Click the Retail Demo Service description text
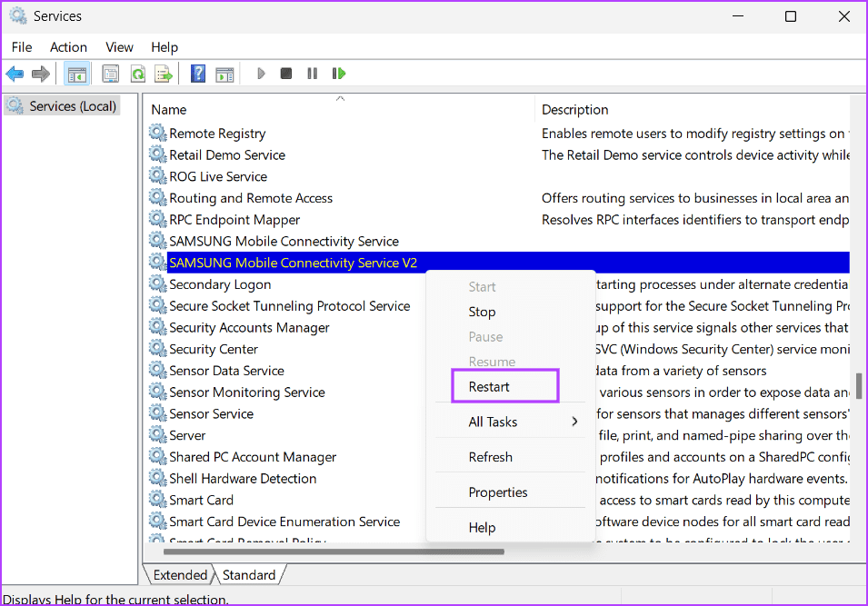868x606 pixels. (695, 155)
